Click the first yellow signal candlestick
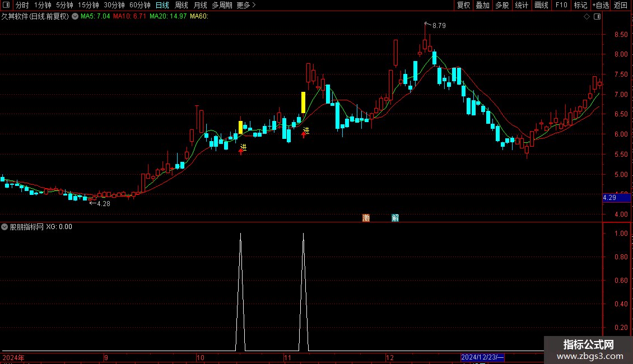This screenshot has height=364, width=633. (241, 127)
